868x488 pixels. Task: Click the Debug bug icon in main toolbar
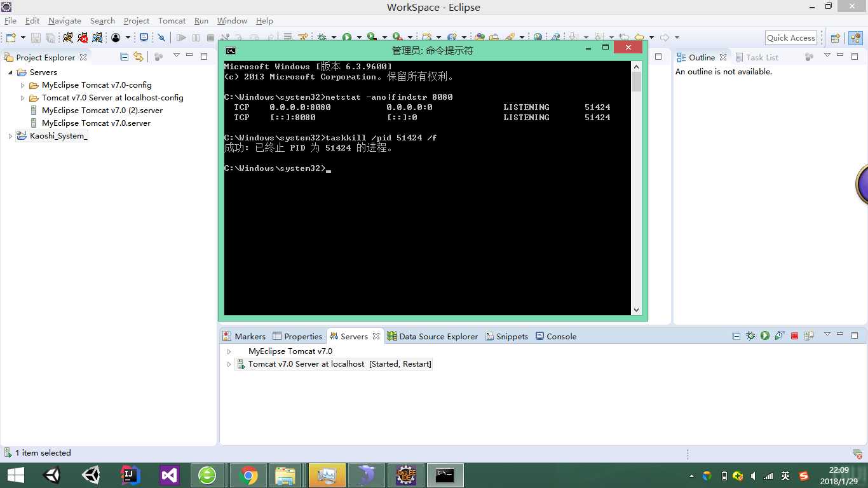[322, 37]
